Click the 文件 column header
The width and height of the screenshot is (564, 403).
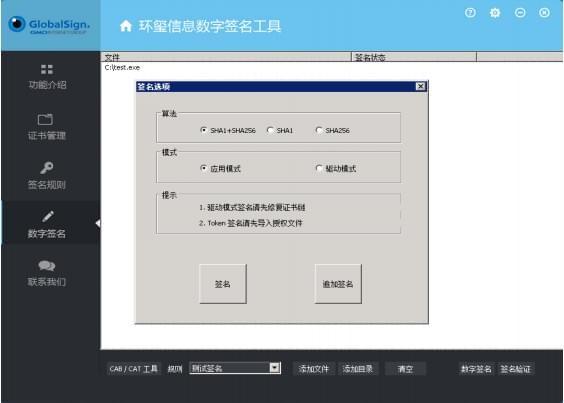click(x=226, y=57)
